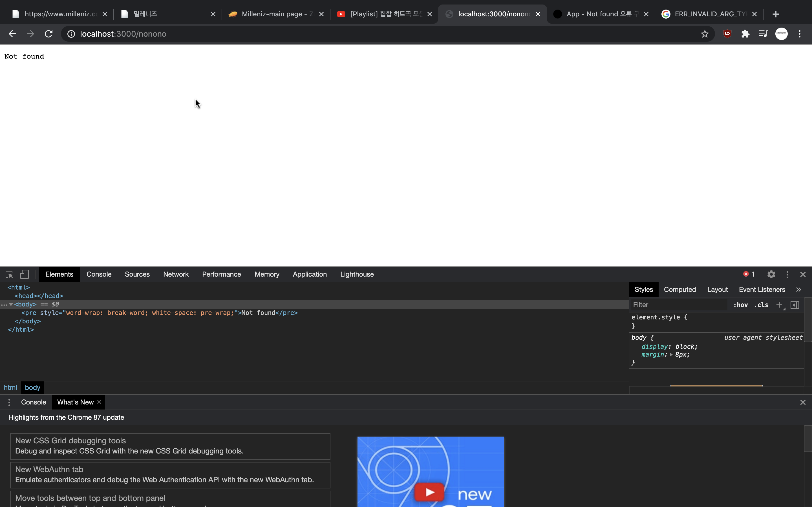This screenshot has width=812, height=507.
Task: Click the html breadcrumb element
Action: click(10, 388)
